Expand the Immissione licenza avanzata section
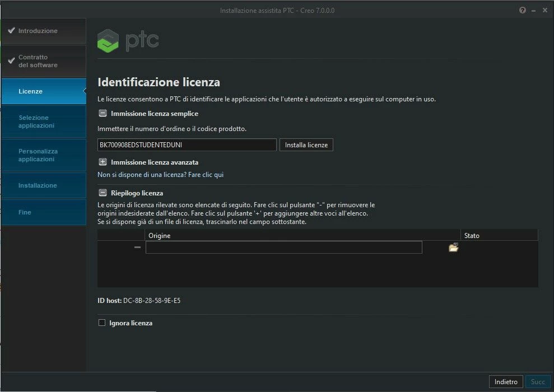Screen dimensions: 554x392 [102, 162]
